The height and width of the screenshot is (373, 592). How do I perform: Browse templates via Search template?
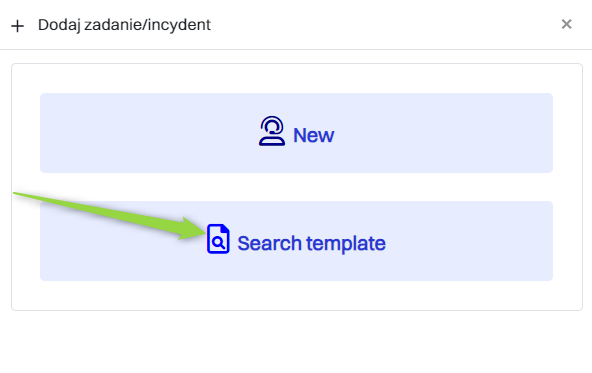coord(296,241)
